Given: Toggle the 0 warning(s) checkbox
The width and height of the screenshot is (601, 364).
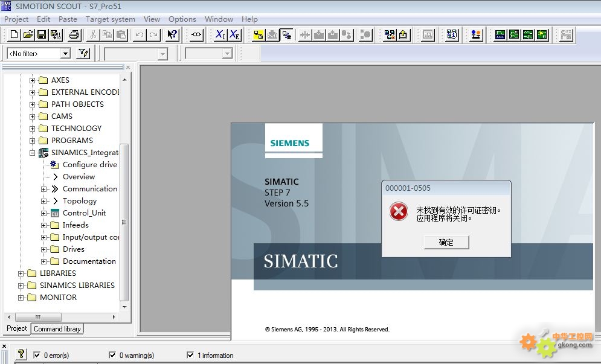Looking at the screenshot, I should (x=112, y=355).
